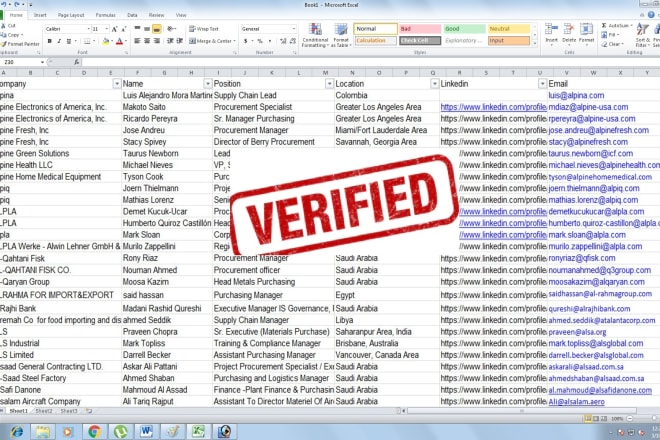
Task: Apply the Neutral cell style
Action: point(508,29)
